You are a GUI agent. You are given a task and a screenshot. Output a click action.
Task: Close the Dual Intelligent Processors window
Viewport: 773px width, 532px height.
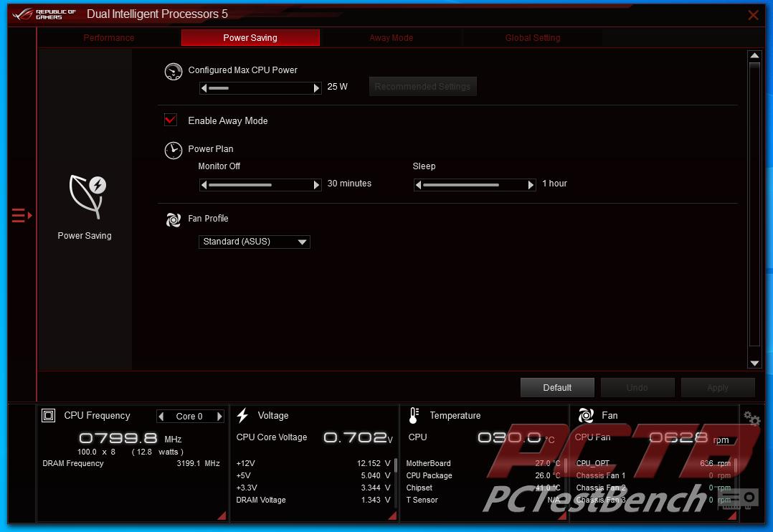[753, 15]
